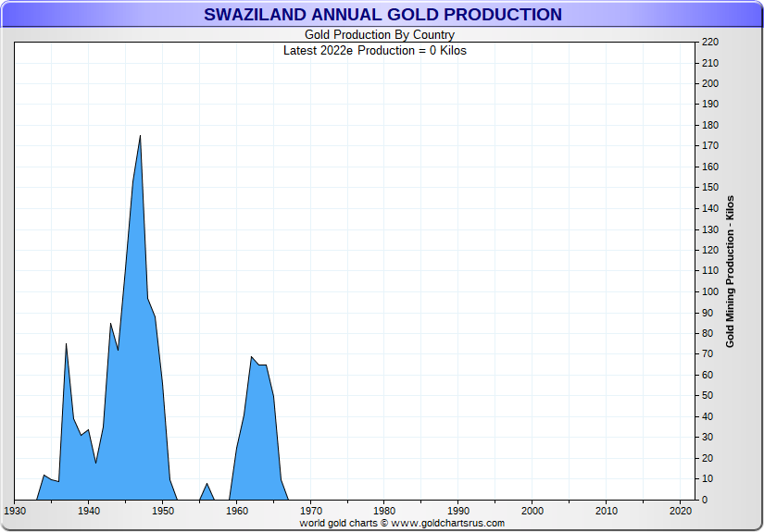764x532 pixels.
Task: Click the 1970 x-axis year label
Action: 310,511
